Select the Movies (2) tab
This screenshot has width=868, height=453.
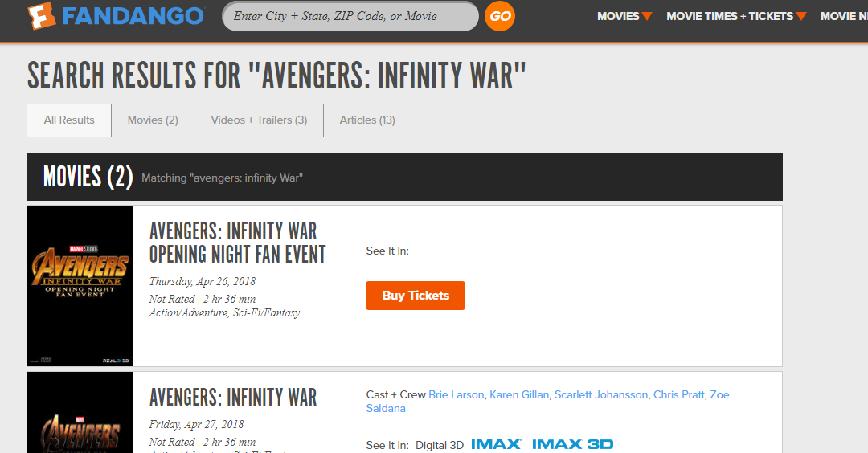(153, 120)
